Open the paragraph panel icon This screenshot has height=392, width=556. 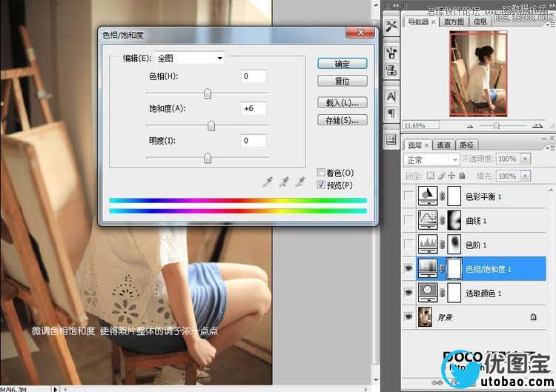point(391,113)
